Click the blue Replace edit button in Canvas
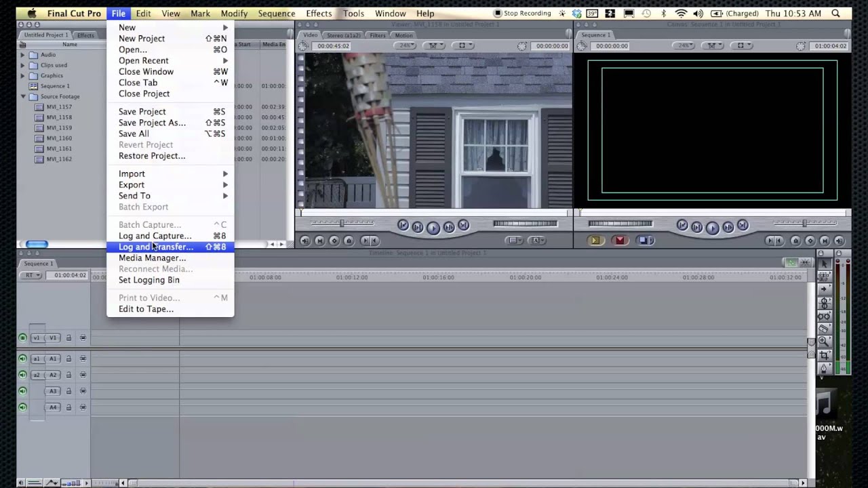The image size is (868, 488). [644, 241]
